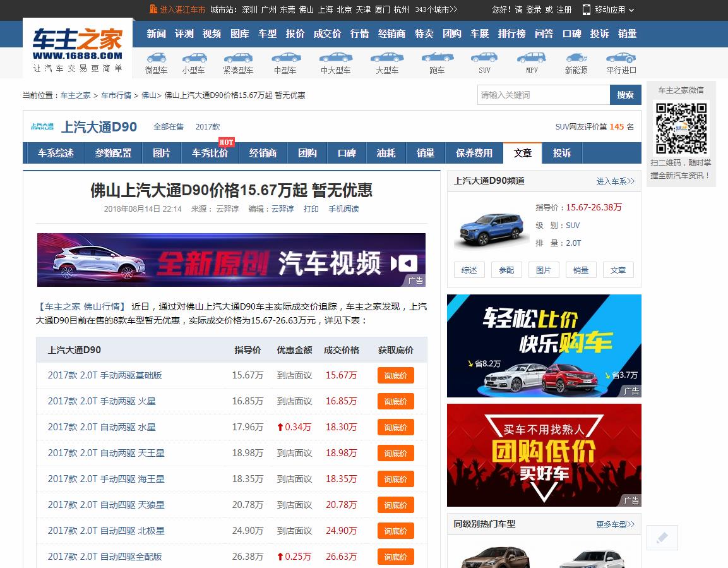Click the 全部在售 filter link
Screen dimensions: 728x568
click(169, 127)
